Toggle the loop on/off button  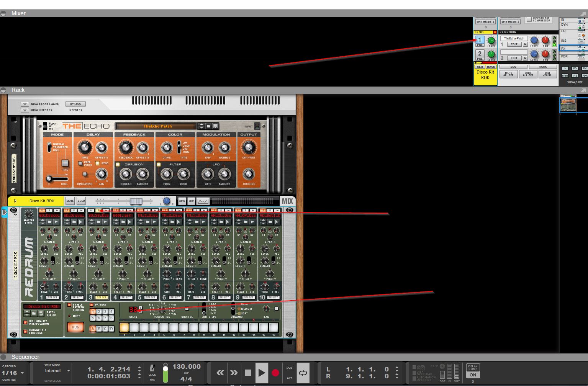303,373
